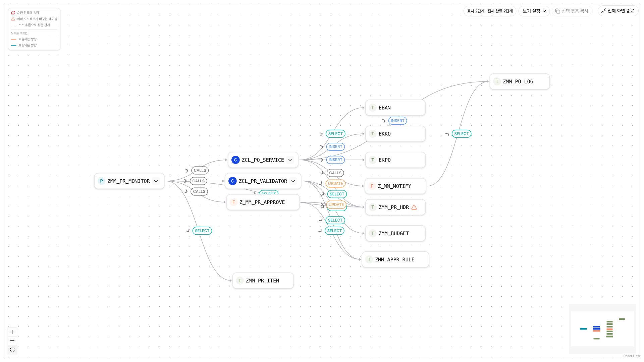Click 선택 묶음 복사 button
644x362 pixels.
pyautogui.click(x=572, y=11)
